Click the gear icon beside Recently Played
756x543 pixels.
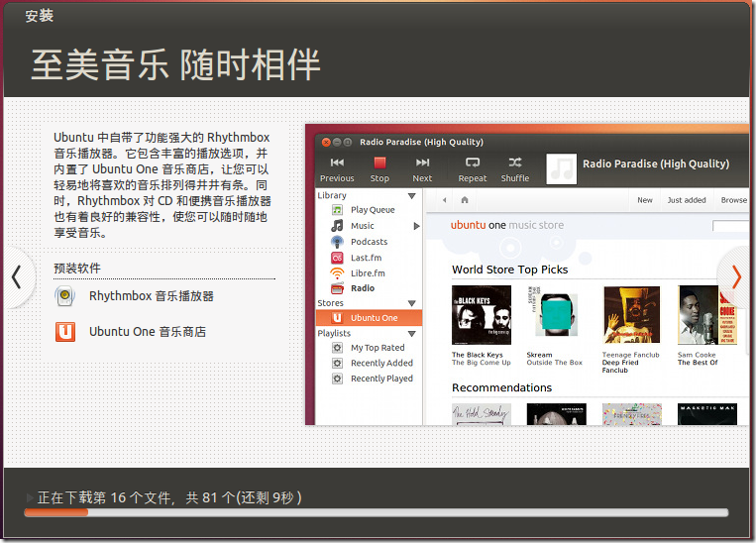pyautogui.click(x=337, y=379)
